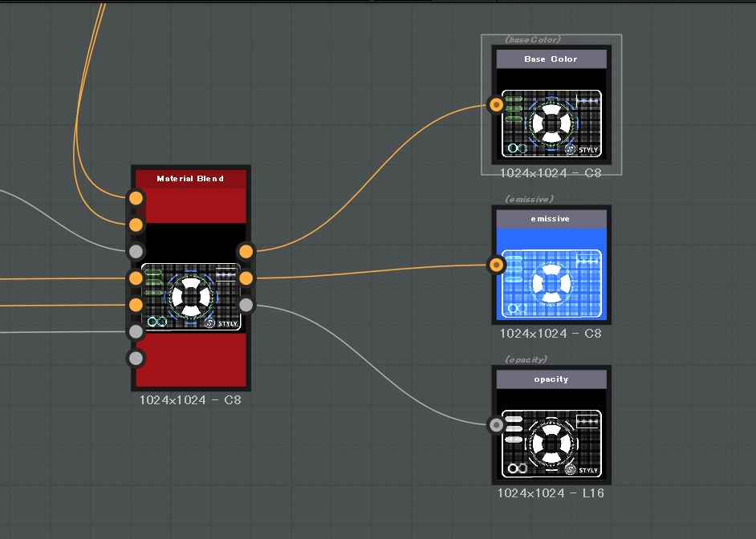This screenshot has height=539, width=756.
Task: Click the fourth, orange input pin on Material Blend
Action: 136,278
